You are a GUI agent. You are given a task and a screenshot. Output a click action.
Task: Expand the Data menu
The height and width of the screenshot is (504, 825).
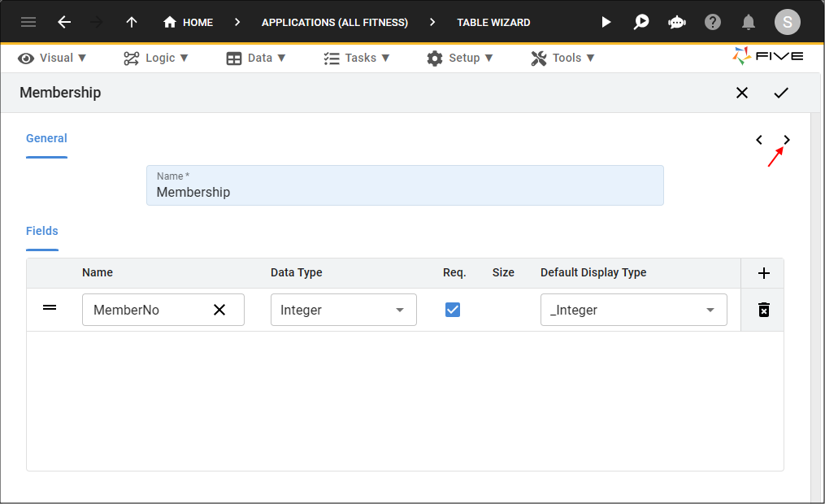[256, 58]
